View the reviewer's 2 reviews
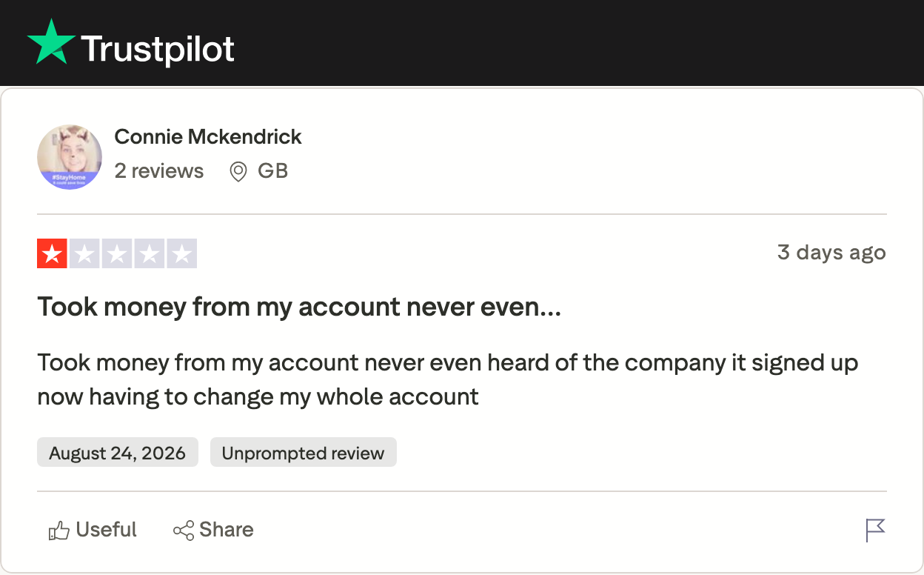The width and height of the screenshot is (924, 575). [x=159, y=170]
